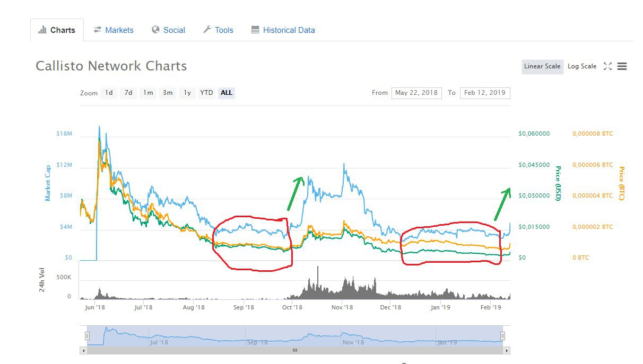The height and width of the screenshot is (364, 643).
Task: Click right handle of range navigator
Action: point(502,335)
